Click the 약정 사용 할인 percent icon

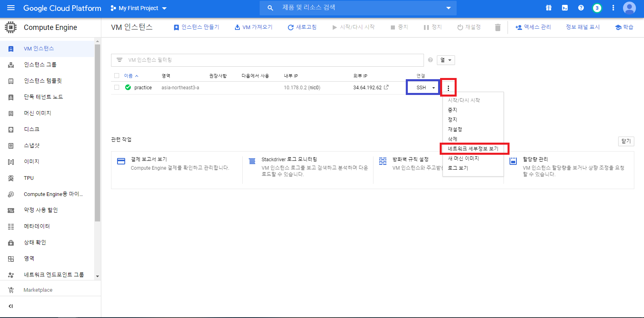click(x=11, y=211)
